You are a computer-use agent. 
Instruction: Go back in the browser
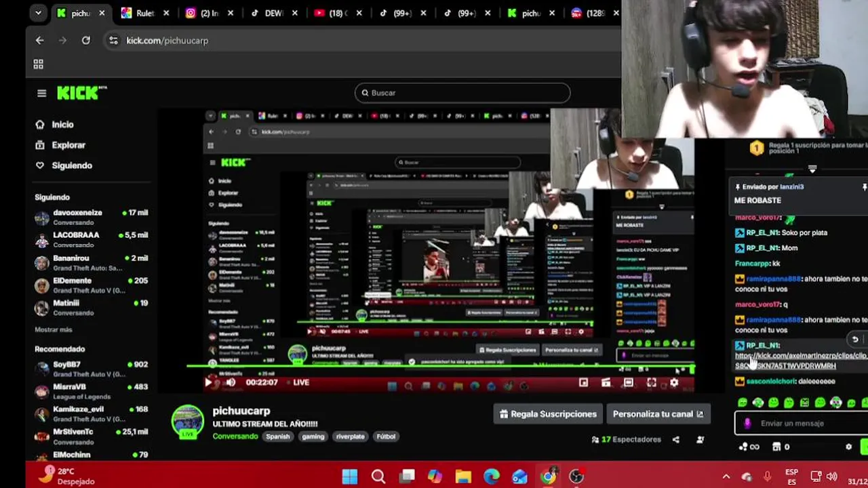coord(39,41)
